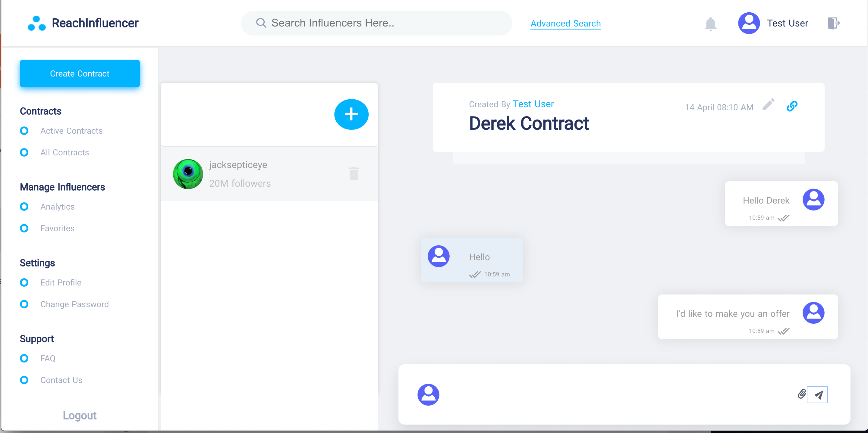Click the logout door icon in header
The width and height of the screenshot is (868, 433).
[833, 23]
